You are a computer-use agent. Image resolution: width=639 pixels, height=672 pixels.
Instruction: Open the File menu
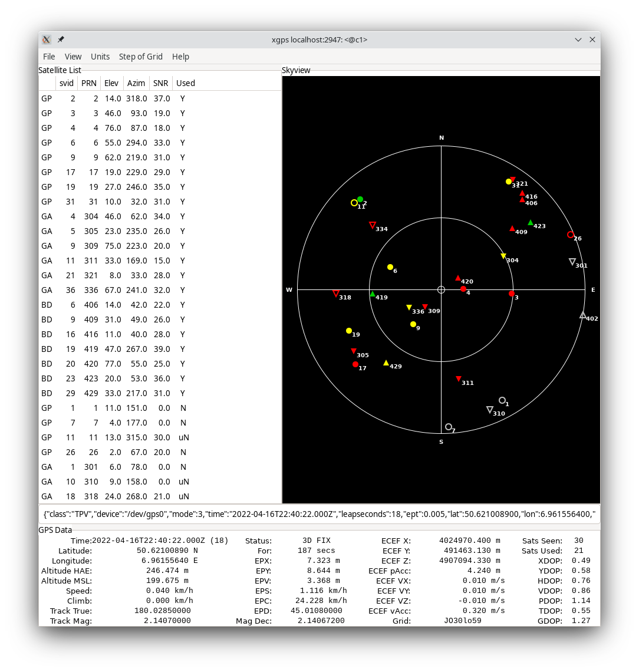point(49,57)
